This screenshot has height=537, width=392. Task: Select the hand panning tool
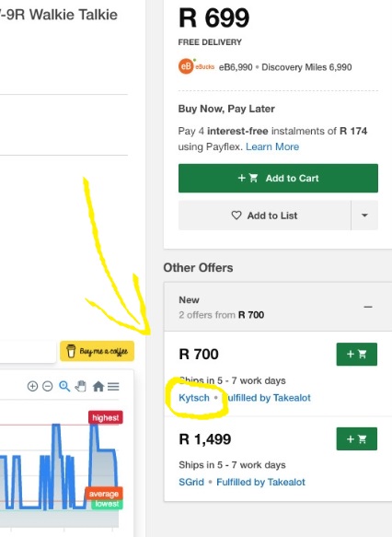tap(81, 386)
